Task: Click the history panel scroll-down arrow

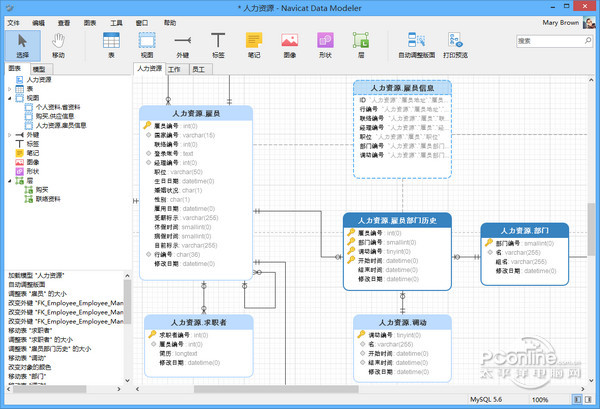Action: [127, 381]
